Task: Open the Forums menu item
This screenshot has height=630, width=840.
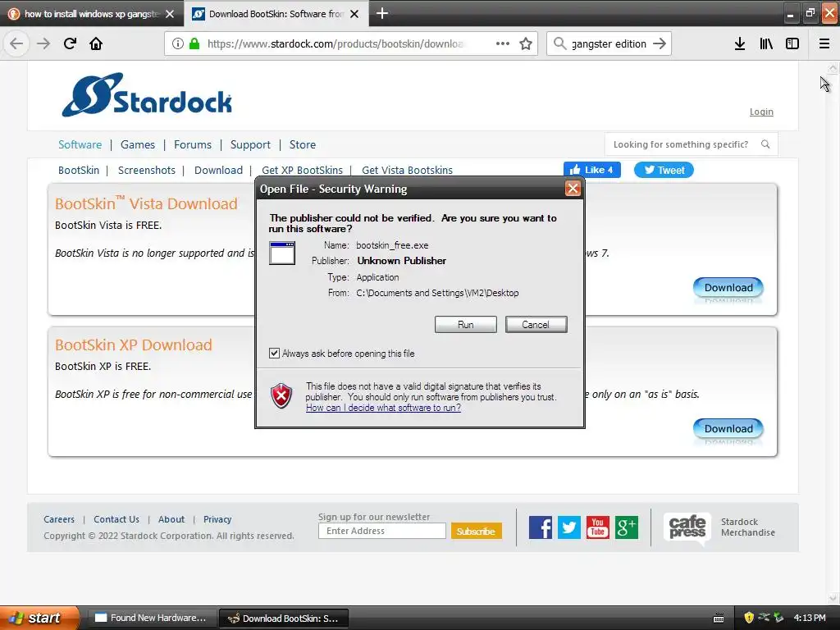Action: [x=192, y=144]
